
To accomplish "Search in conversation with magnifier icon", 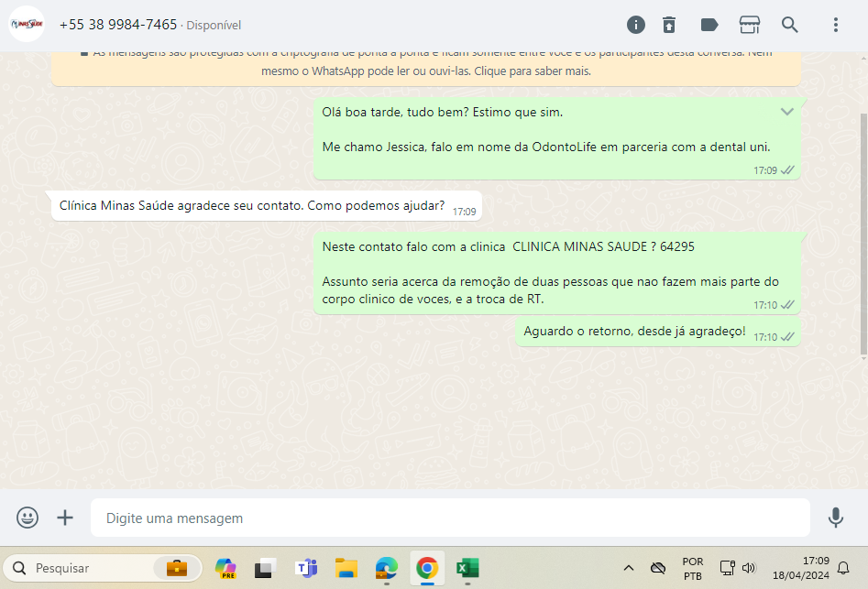I will (789, 25).
